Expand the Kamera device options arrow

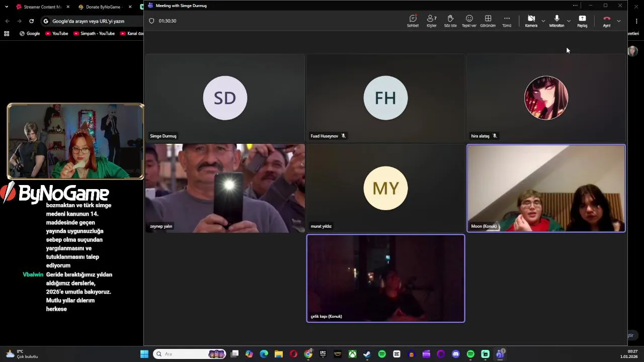[x=543, y=21]
